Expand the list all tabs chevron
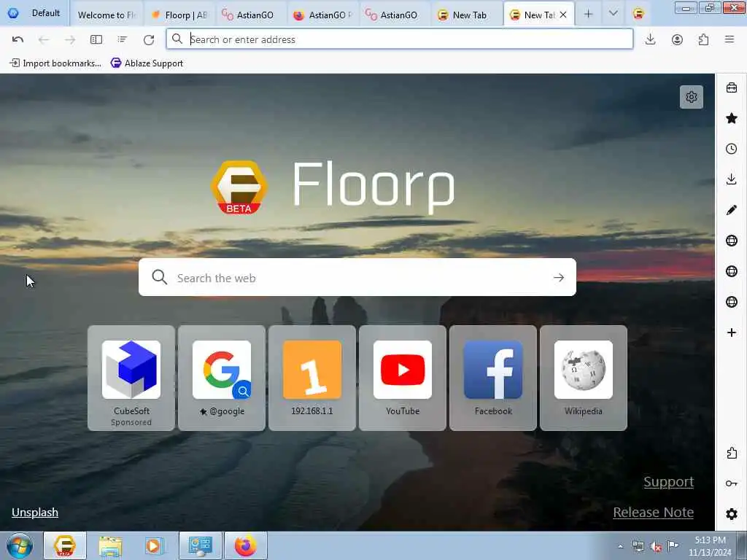 click(x=613, y=14)
